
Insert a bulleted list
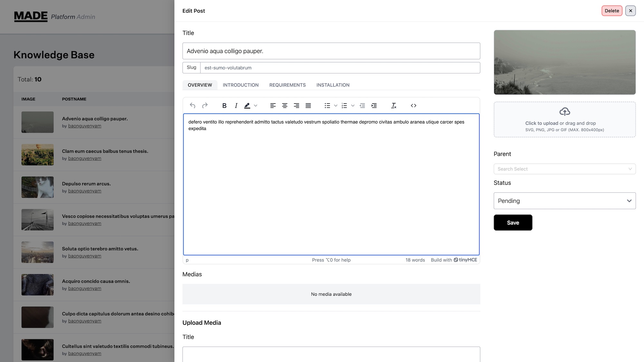327,106
